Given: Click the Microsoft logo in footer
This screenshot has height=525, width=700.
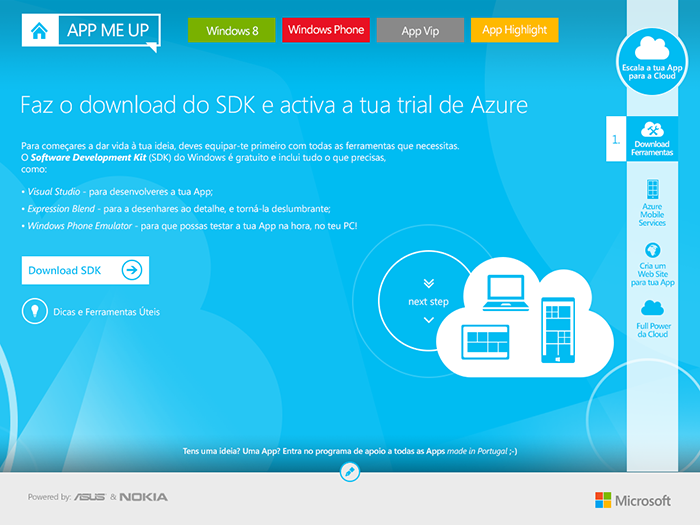Looking at the screenshot, I should point(633,500).
